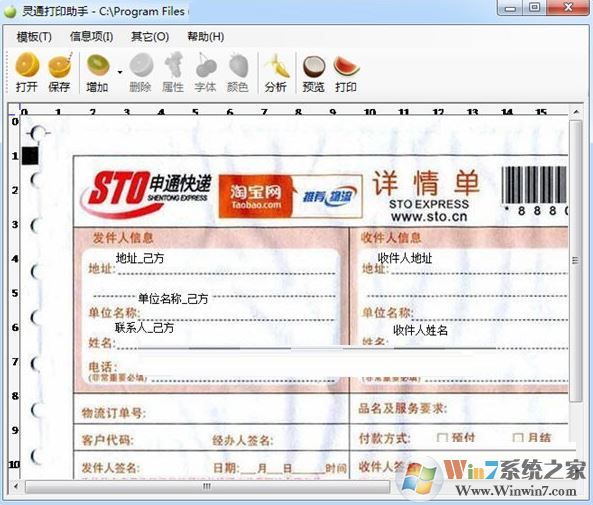Click the 收件人信息 section header
Viewport: 593px width, 505px height.
click(x=391, y=238)
